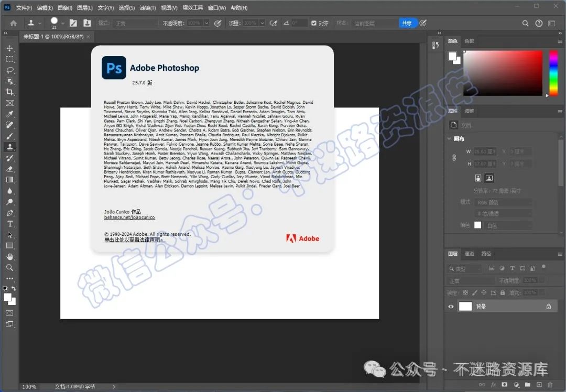Open the 流量 slider arrow
The image size is (566, 392).
pyautogui.click(x=262, y=23)
